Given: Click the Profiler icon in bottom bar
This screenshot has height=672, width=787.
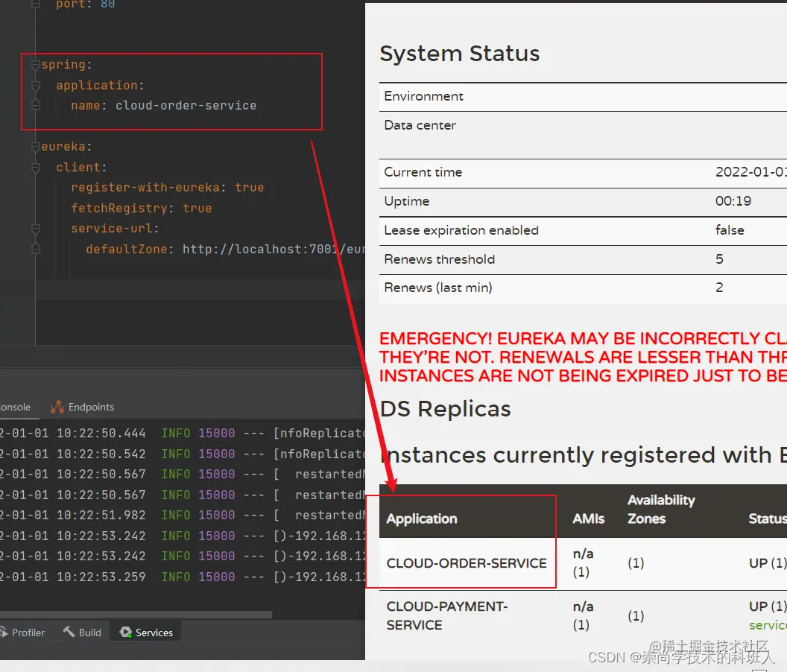Looking at the screenshot, I should tap(3, 633).
